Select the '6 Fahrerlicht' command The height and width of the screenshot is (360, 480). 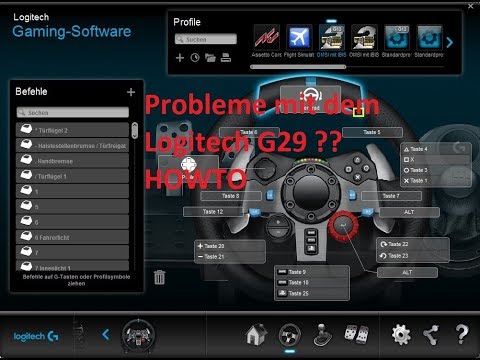72,237
